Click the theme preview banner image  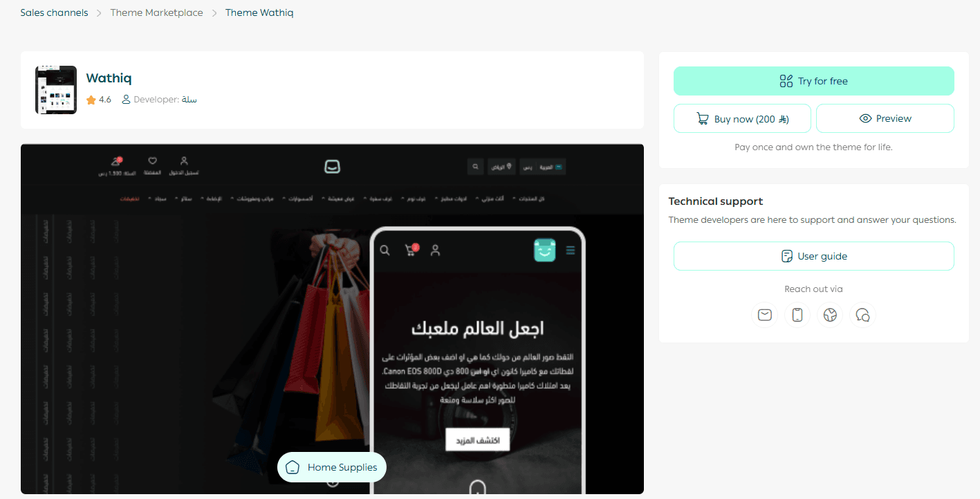pos(332,319)
